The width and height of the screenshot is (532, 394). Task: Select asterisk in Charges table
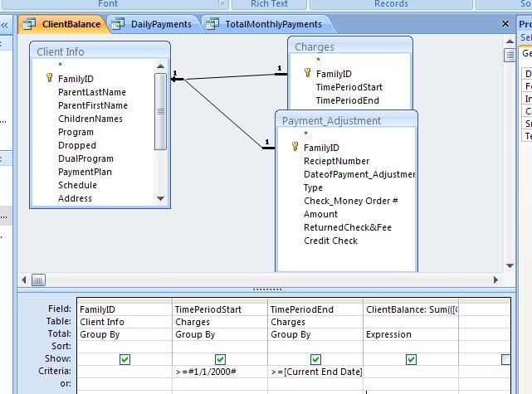318,61
